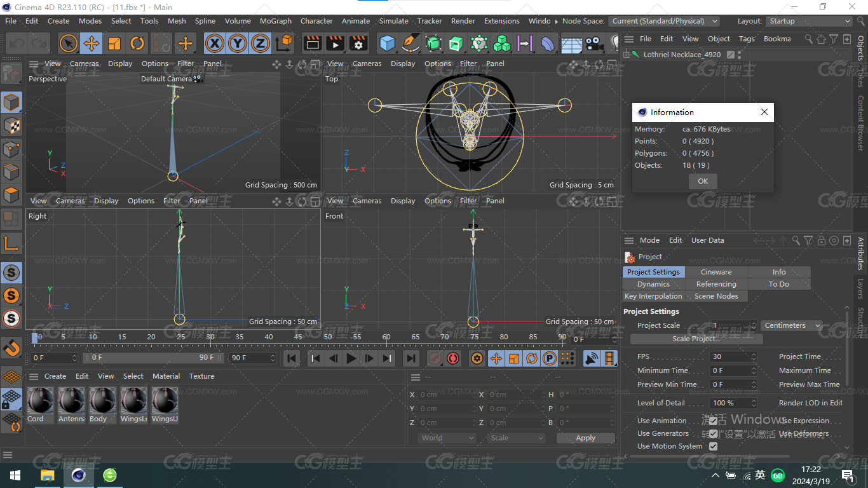
Task: Activate the Move tool in top toolbar
Action: 92,43
